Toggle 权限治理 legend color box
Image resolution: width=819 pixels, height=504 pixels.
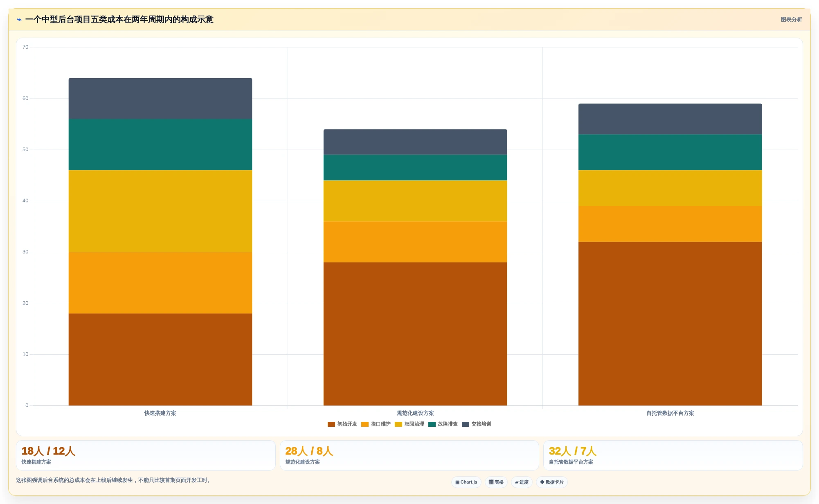(398, 424)
